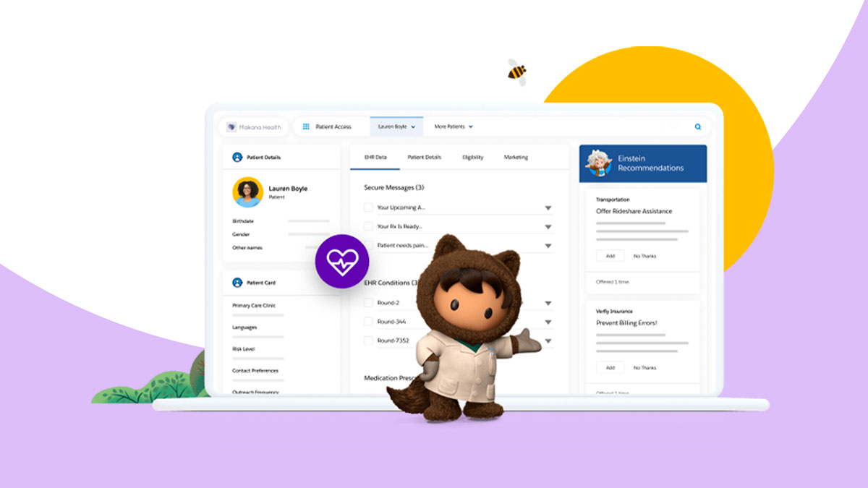Click the 'Offered 1 time' text
This screenshot has height=488, width=868.
click(611, 282)
